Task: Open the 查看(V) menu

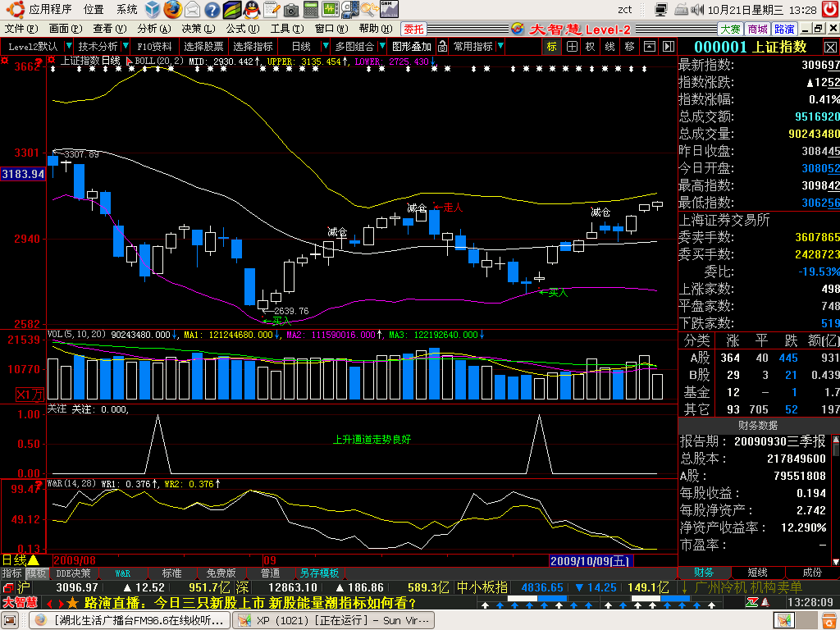Action: (110, 29)
